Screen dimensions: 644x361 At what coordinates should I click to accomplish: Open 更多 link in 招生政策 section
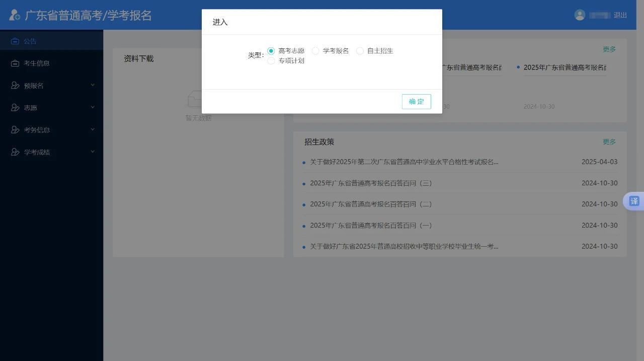(609, 142)
